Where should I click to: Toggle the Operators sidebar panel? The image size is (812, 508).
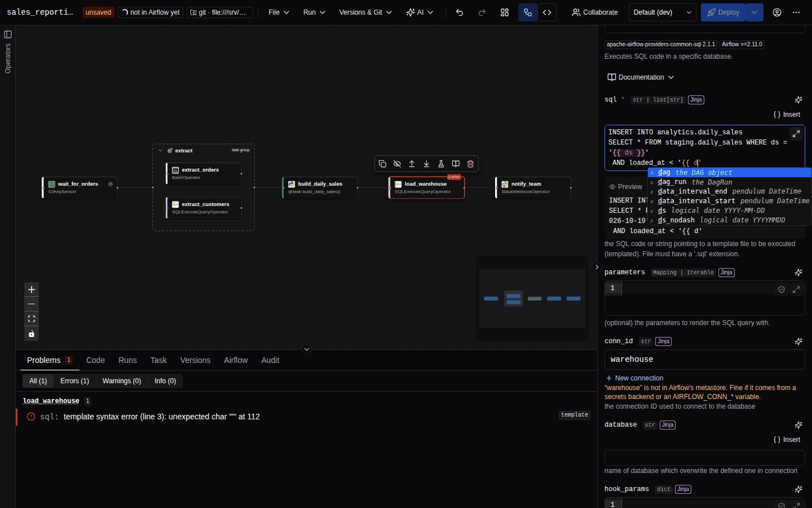8,34
